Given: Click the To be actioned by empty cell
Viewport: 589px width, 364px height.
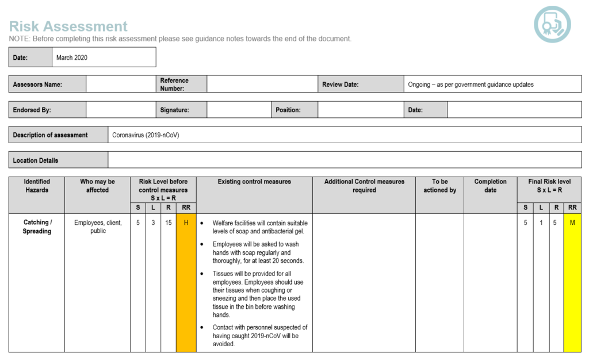Looking at the screenshot, I should [439, 282].
